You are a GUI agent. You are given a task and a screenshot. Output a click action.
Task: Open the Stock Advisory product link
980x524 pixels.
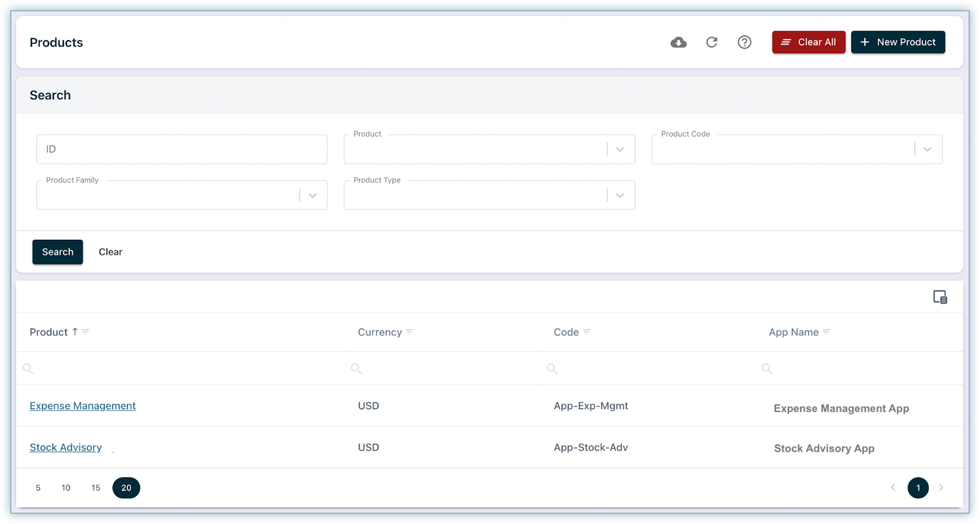coord(66,447)
